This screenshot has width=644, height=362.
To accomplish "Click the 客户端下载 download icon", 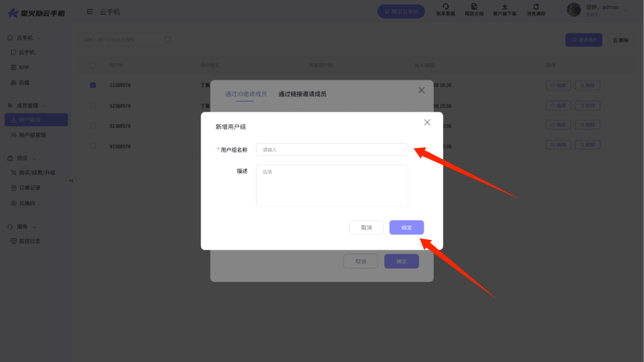I will (x=504, y=7).
